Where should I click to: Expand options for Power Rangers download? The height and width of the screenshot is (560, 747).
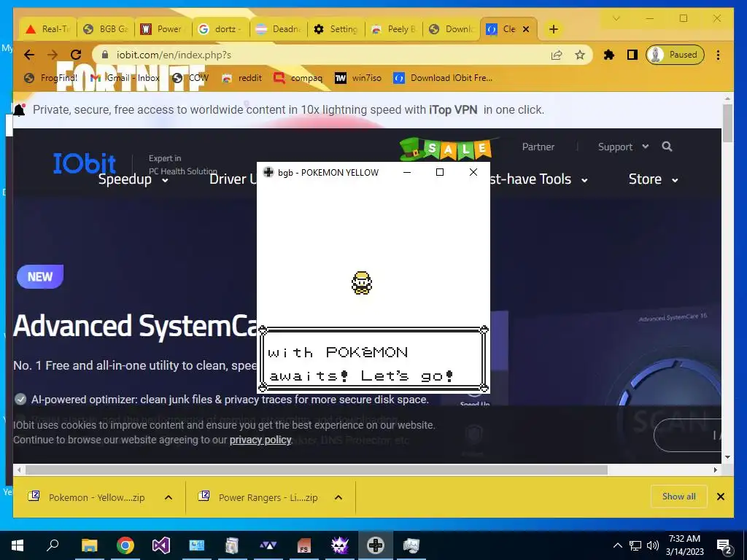pos(338,497)
